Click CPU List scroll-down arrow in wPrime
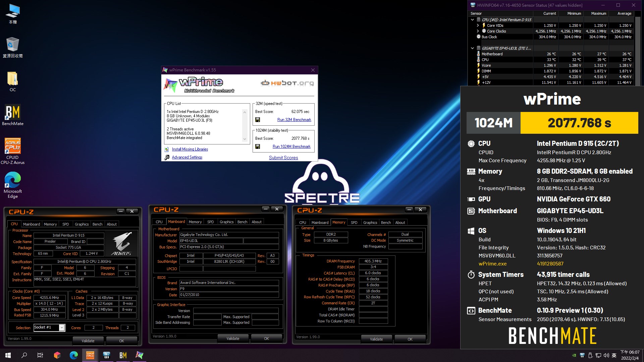 (x=245, y=139)
